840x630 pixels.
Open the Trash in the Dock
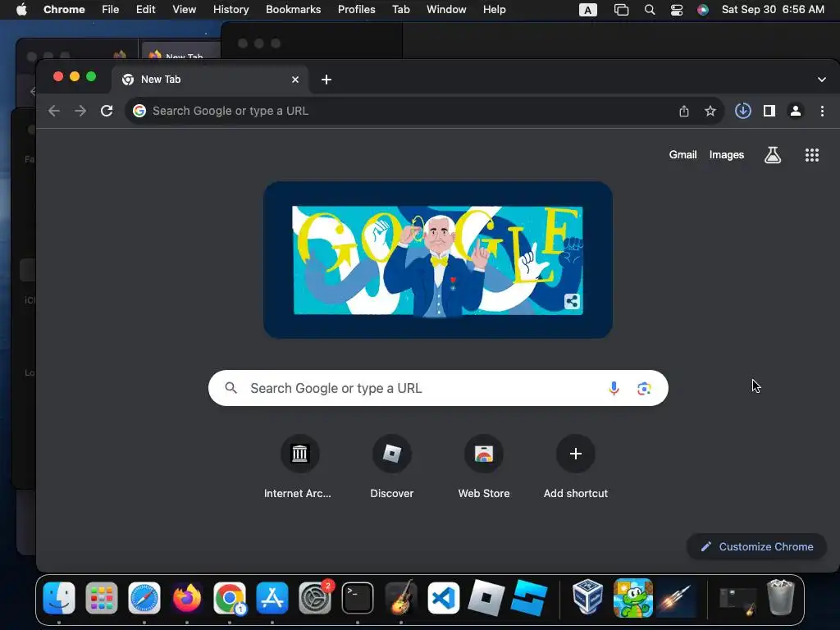pos(781,596)
